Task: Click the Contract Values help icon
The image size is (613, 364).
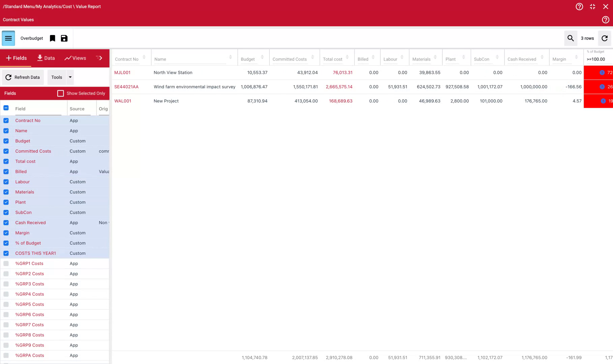Action: point(606,20)
